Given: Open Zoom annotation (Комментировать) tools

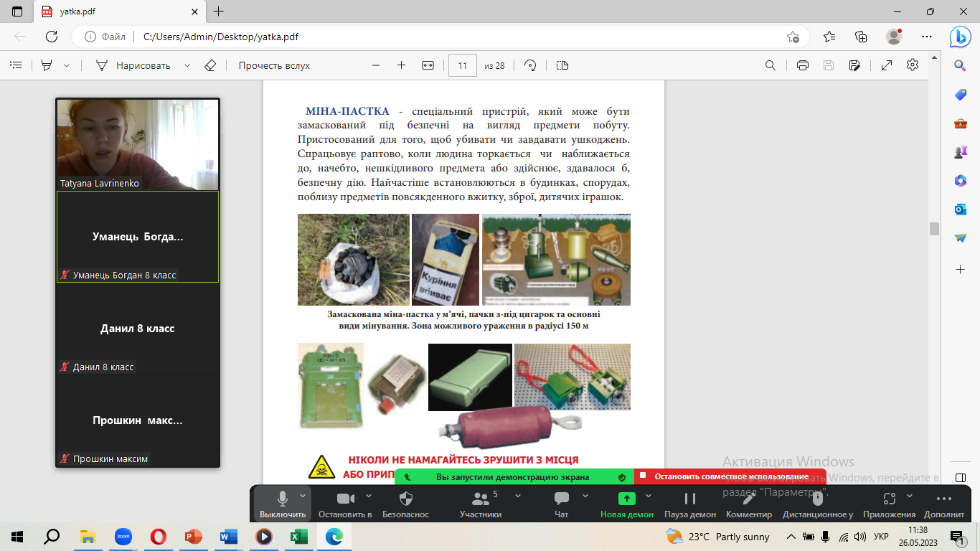Looking at the screenshot, I should coord(749,503).
